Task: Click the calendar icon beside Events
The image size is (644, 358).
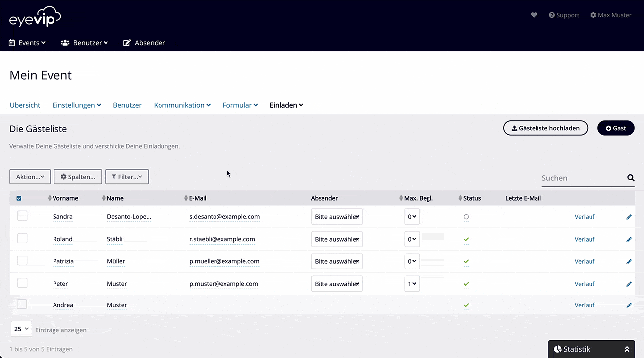Action: (11, 43)
